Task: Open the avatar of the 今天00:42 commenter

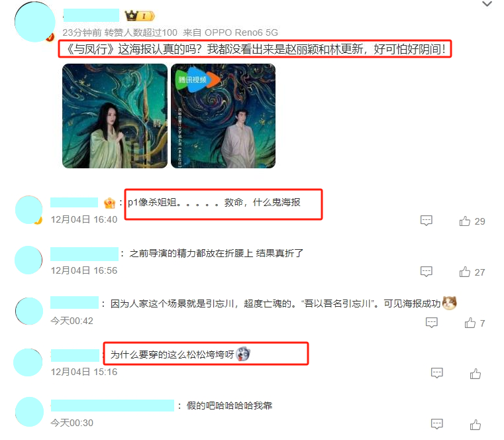Action: [x=29, y=311]
